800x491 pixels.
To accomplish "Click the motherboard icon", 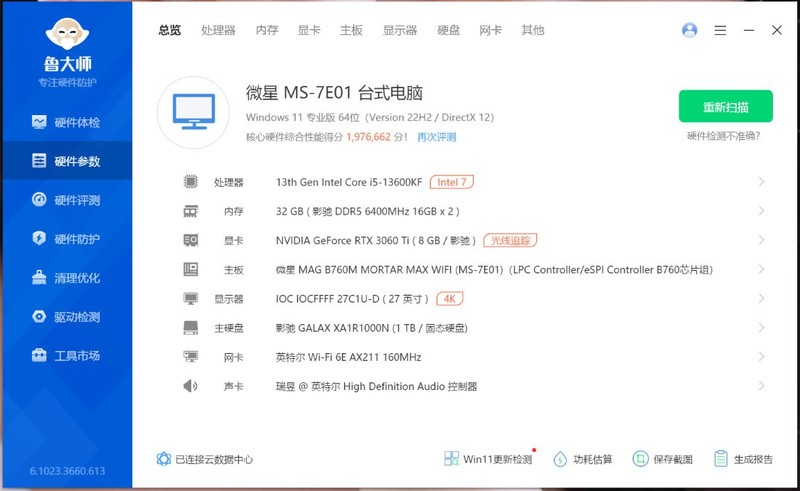I will pos(190,269).
